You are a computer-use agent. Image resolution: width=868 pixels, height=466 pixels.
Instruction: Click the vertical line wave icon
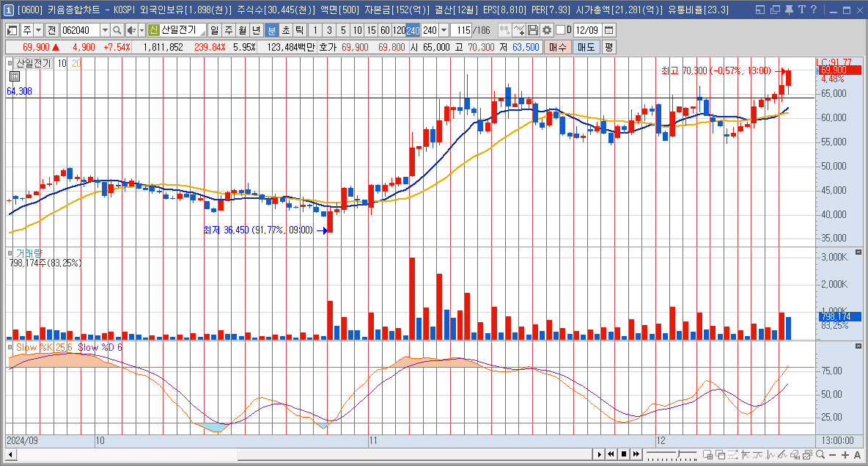point(770,455)
